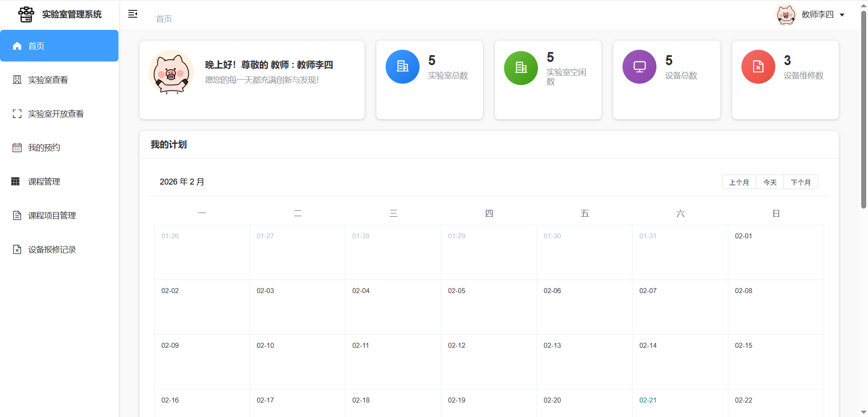Open the 教师李四 user dropdown arrow
The height and width of the screenshot is (417, 868).
coord(842,15)
